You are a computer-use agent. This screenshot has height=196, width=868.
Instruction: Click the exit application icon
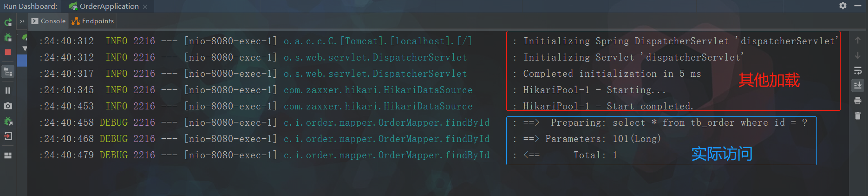point(8,136)
